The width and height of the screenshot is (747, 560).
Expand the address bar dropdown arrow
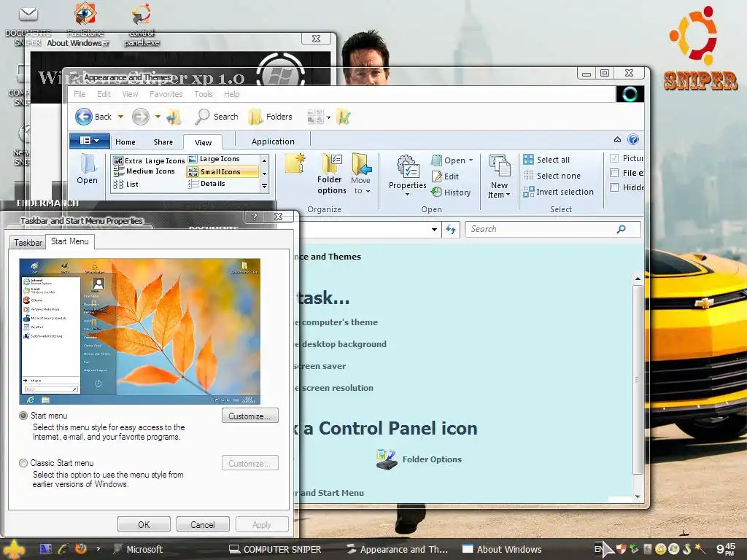tap(434, 229)
